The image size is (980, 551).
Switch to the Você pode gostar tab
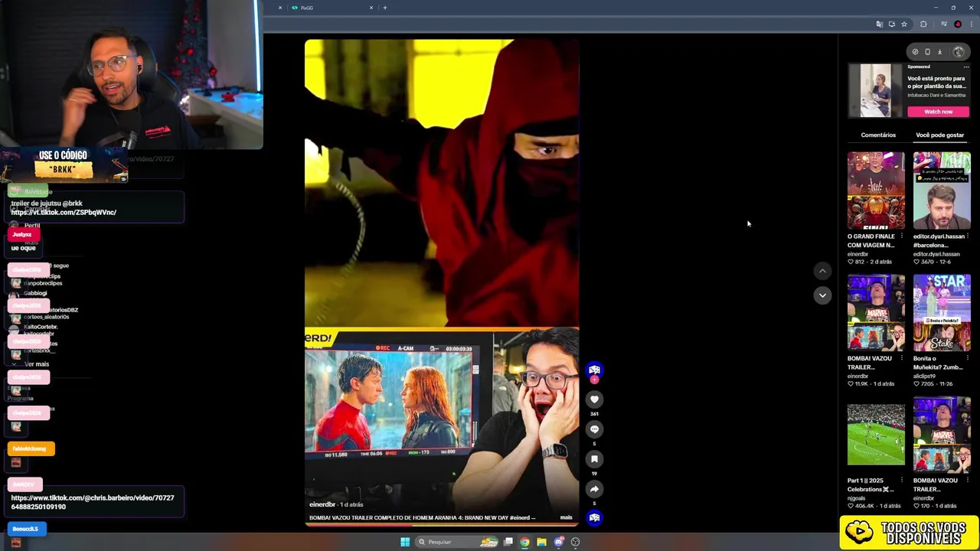click(940, 135)
